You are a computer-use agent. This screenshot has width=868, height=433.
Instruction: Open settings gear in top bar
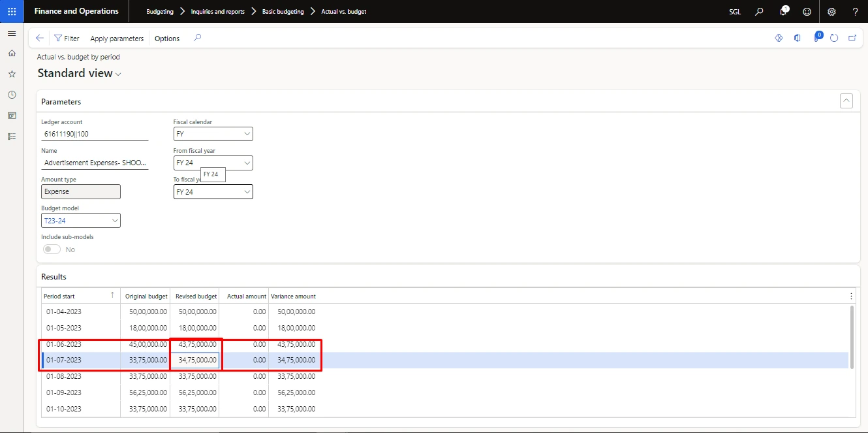[831, 11]
